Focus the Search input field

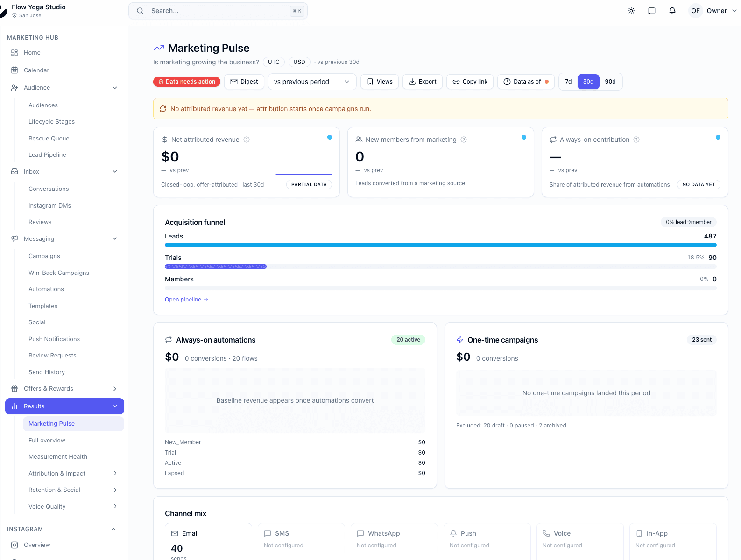point(218,11)
